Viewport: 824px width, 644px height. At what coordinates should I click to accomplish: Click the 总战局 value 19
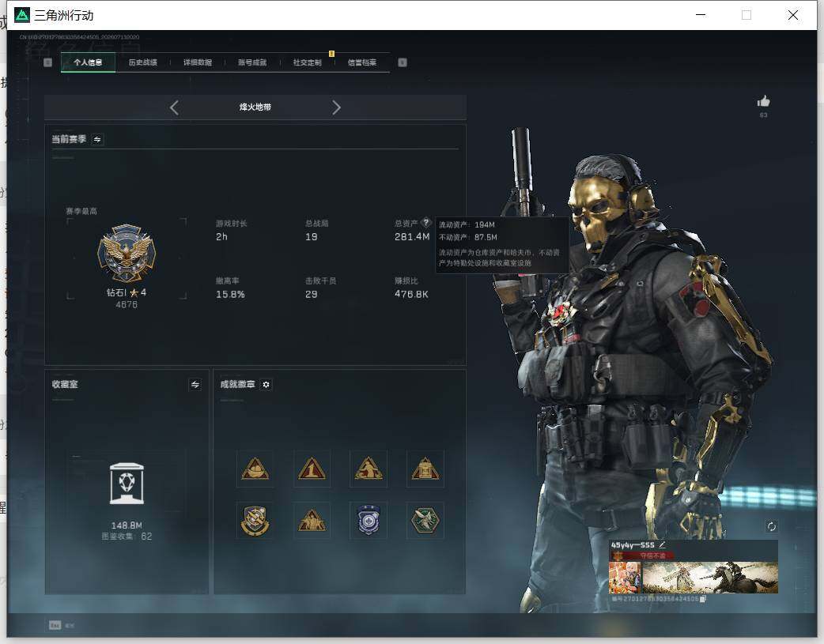click(311, 237)
